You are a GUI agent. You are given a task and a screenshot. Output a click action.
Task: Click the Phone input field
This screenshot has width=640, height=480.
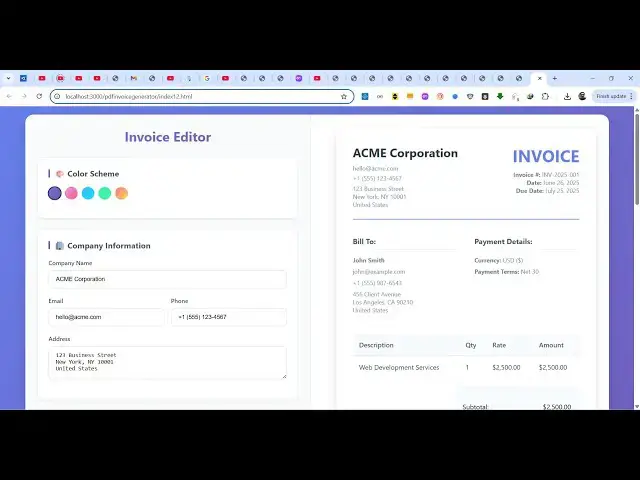pos(229,317)
